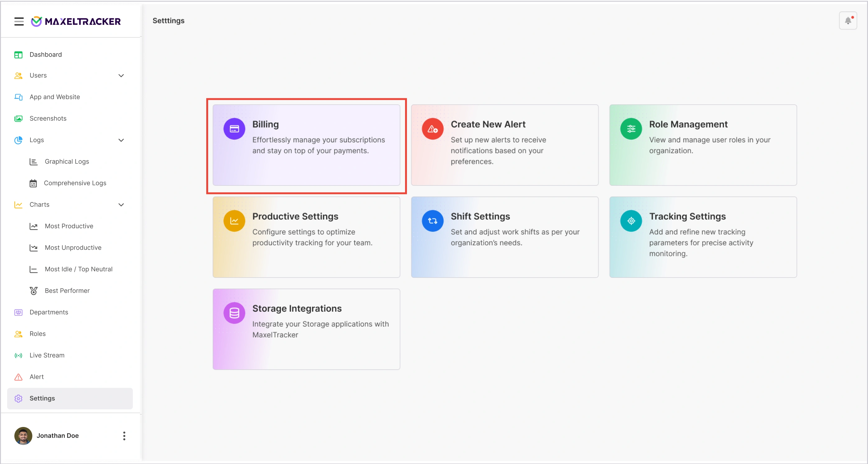Screen dimensions: 868x464
Task: Open Storage Integrations card title
Action: tap(297, 309)
